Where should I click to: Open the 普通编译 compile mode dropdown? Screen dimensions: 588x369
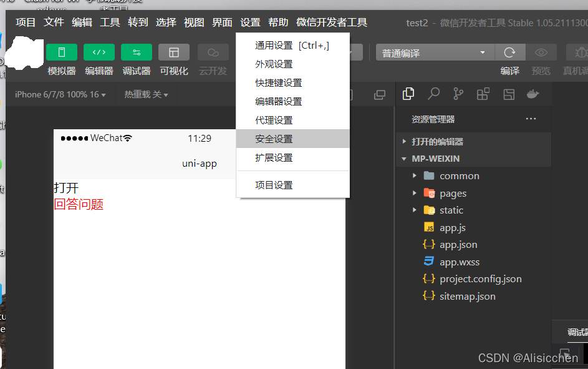435,52
